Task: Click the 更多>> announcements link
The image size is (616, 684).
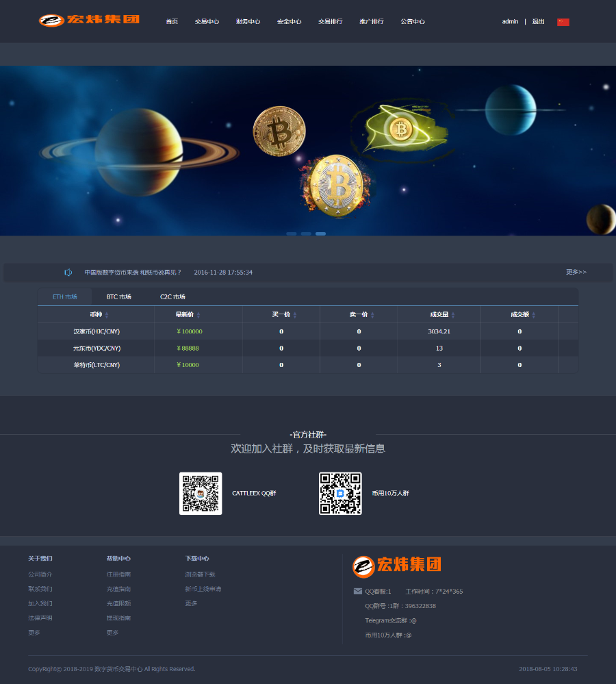Action: 576,272
